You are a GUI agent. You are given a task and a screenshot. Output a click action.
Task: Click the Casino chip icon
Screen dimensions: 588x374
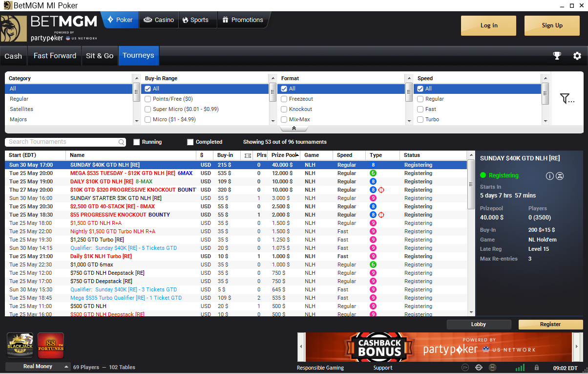coord(147,20)
